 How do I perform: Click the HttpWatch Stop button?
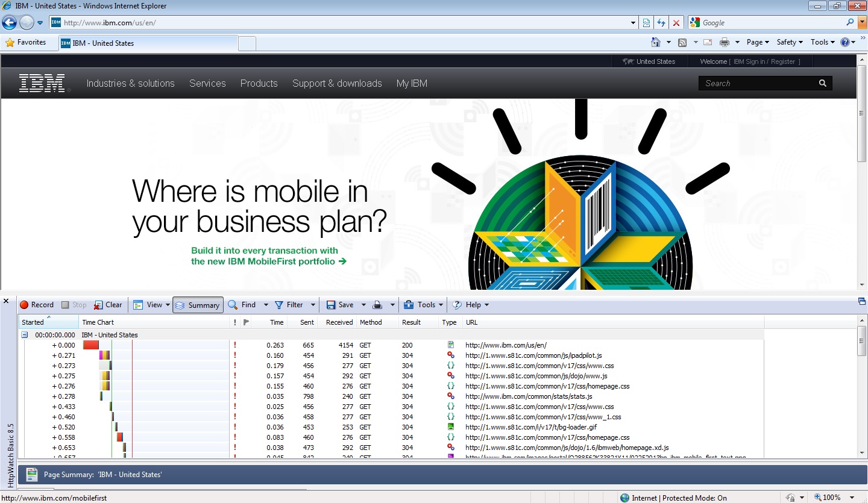74,305
